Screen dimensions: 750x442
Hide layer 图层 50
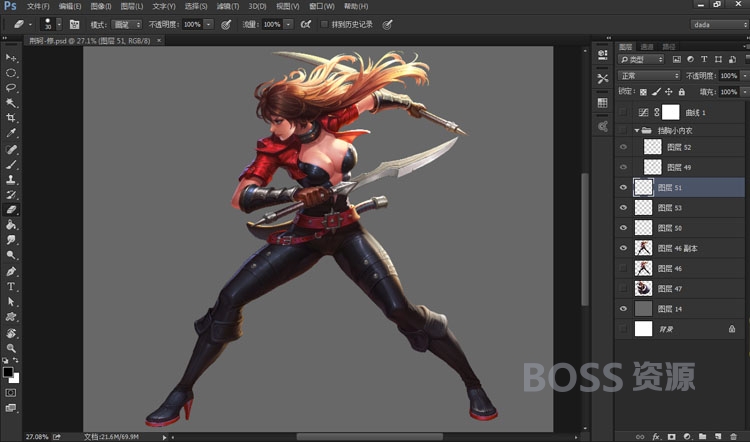pos(623,228)
